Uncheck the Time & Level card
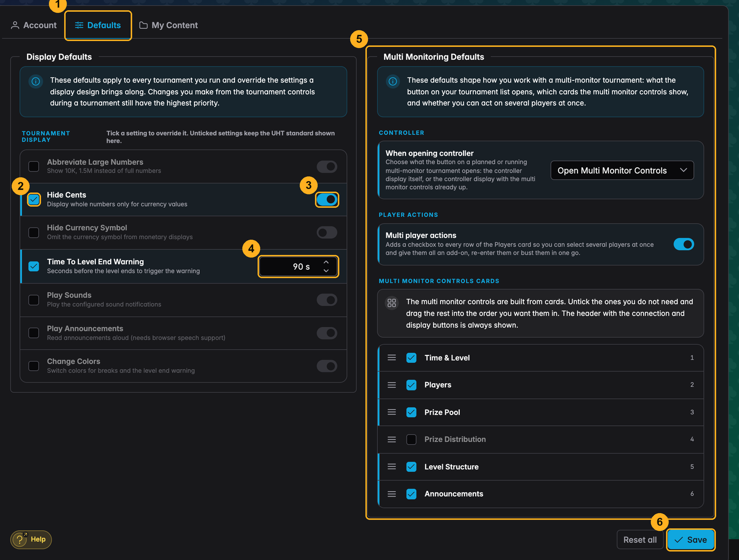The height and width of the screenshot is (560, 739). coord(411,358)
